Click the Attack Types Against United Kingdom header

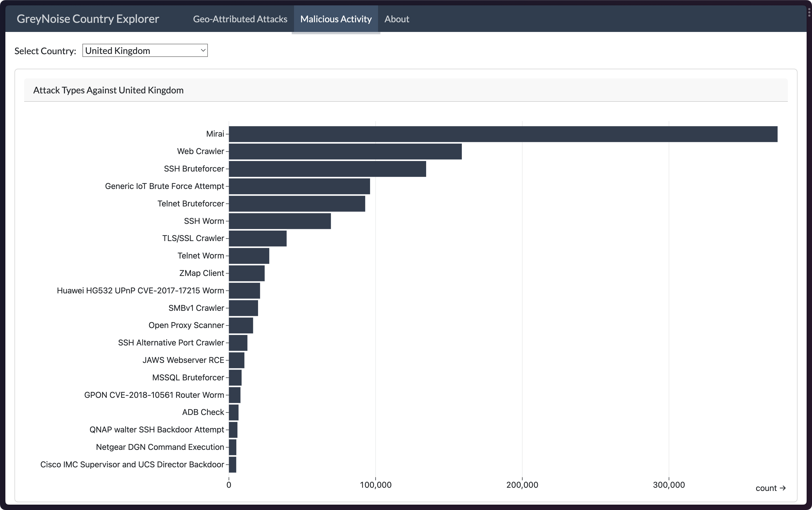108,90
